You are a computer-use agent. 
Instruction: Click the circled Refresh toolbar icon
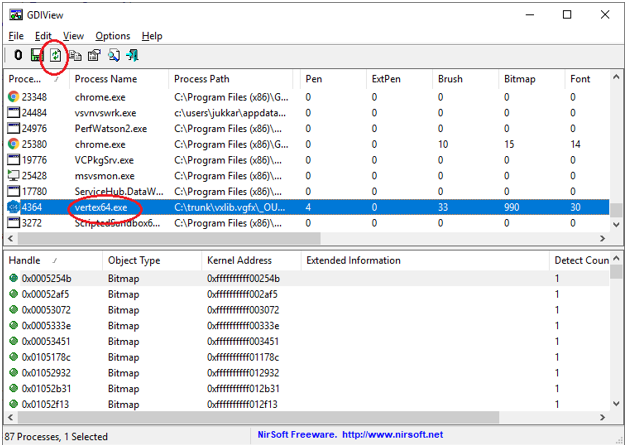click(x=55, y=56)
